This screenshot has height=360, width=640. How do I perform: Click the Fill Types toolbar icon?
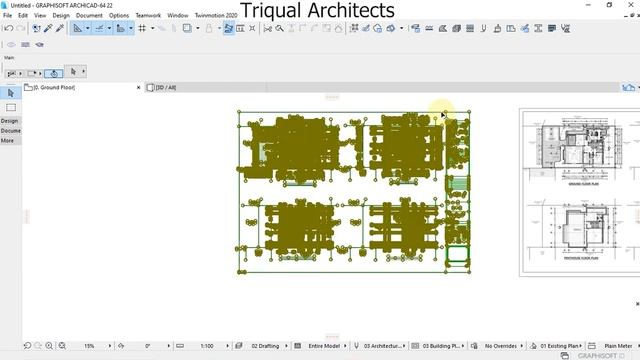tap(442, 28)
